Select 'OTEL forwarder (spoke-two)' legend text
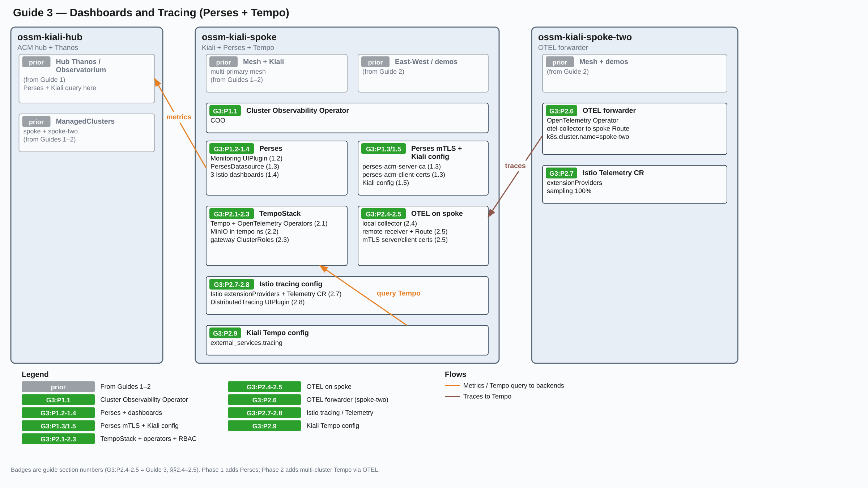868x488 pixels. tap(347, 400)
